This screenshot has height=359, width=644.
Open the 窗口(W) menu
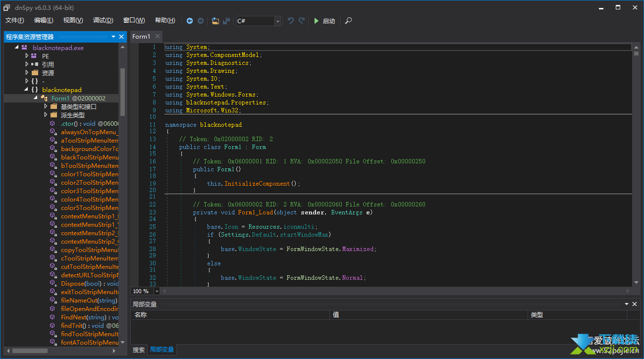pyautogui.click(x=134, y=20)
